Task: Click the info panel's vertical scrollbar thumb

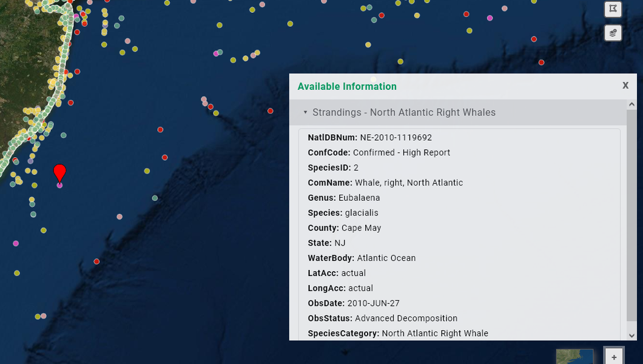Action: (x=631, y=212)
